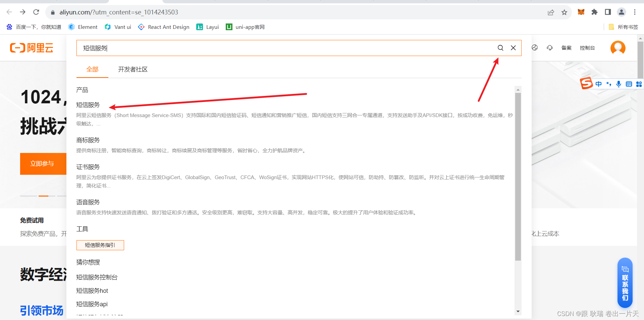Open the extensions puzzle icon
Screen dimensions: 644x320
[x=594, y=12]
